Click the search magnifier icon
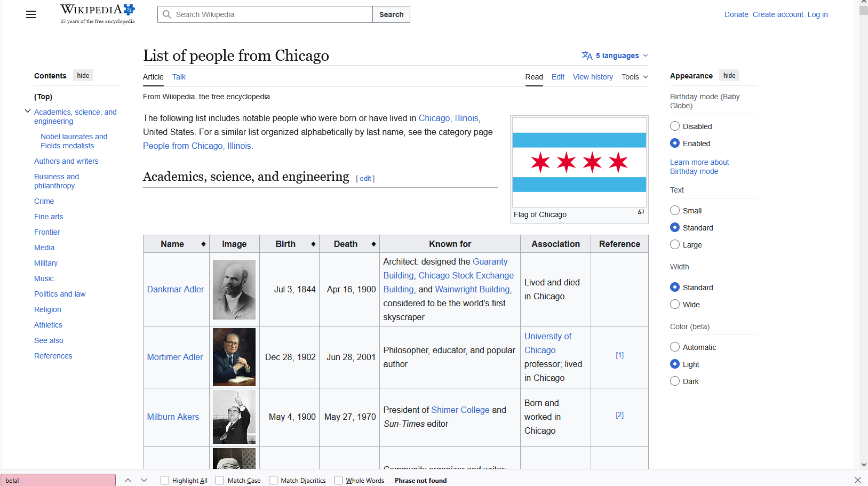 pos(167,14)
